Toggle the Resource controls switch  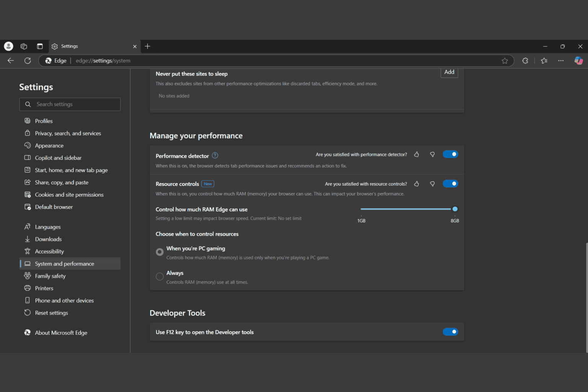coord(451,184)
